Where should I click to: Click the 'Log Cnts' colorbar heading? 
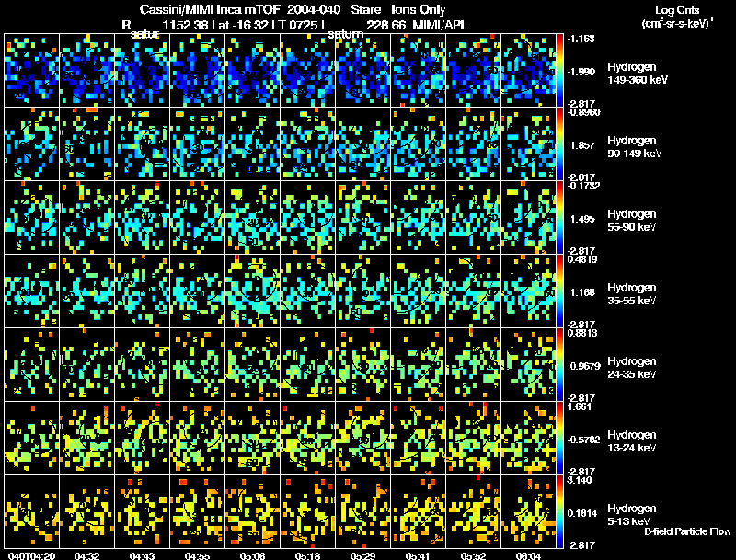point(677,10)
